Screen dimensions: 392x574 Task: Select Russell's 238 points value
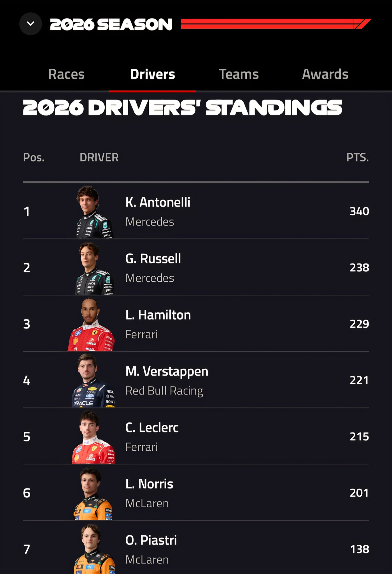359,267
